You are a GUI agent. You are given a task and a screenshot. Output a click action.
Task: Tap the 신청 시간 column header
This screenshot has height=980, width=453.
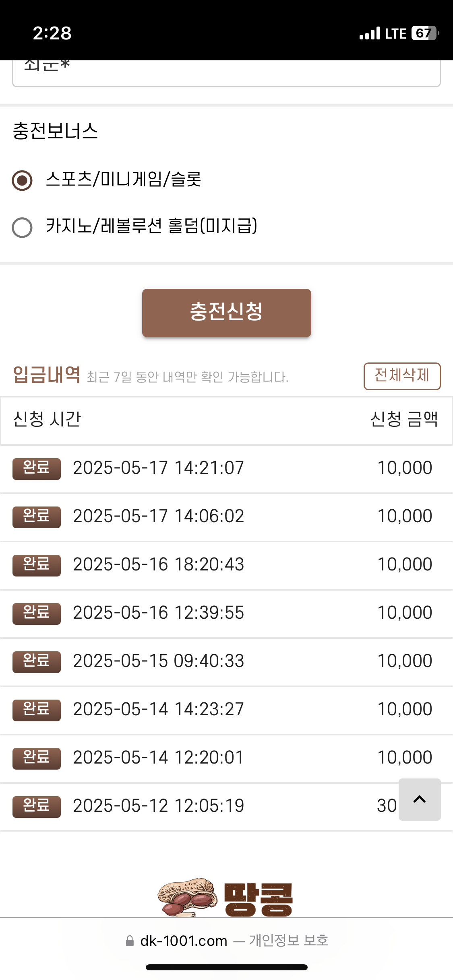(47, 419)
